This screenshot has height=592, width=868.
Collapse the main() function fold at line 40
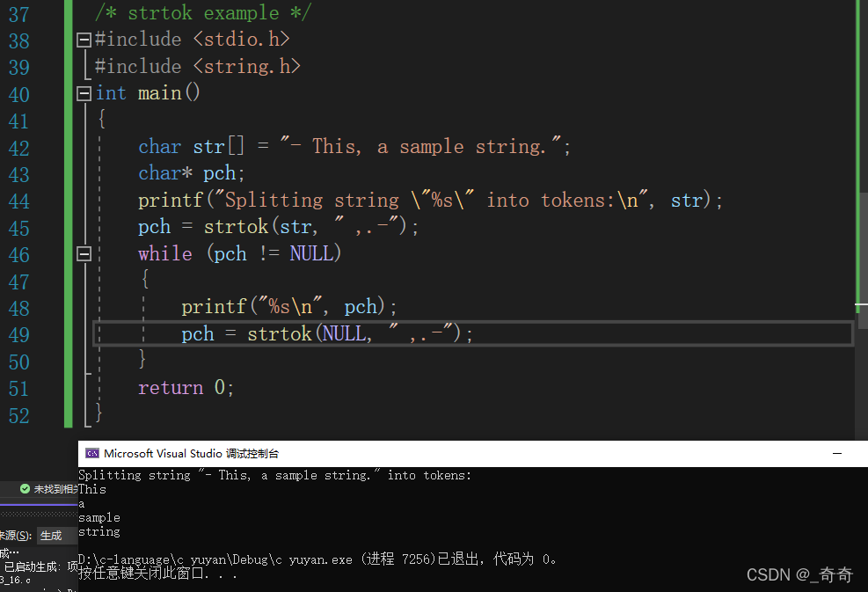pyautogui.click(x=84, y=93)
